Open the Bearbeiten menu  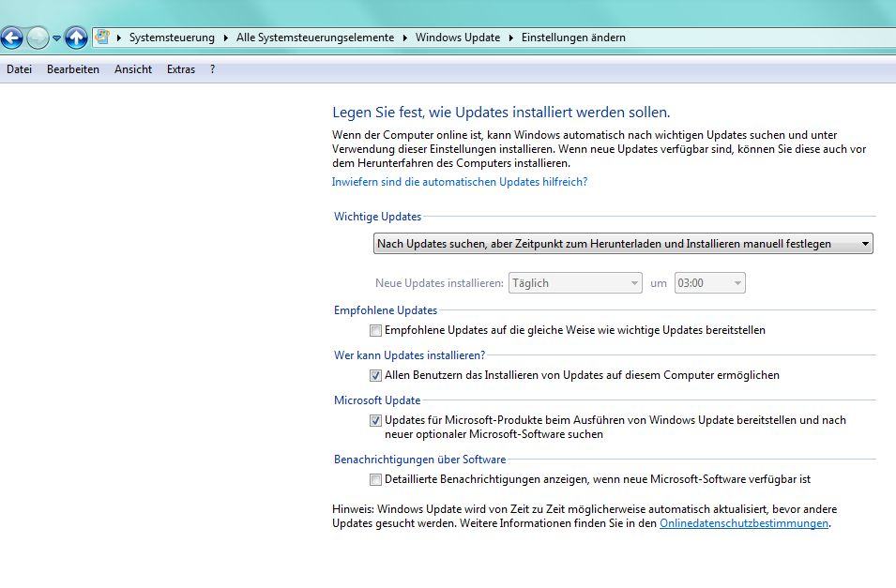(73, 69)
